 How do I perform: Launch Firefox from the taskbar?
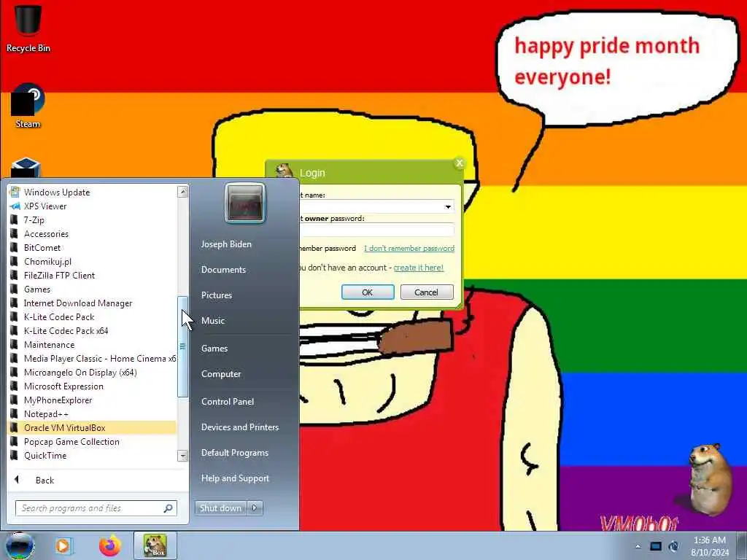(x=110, y=545)
